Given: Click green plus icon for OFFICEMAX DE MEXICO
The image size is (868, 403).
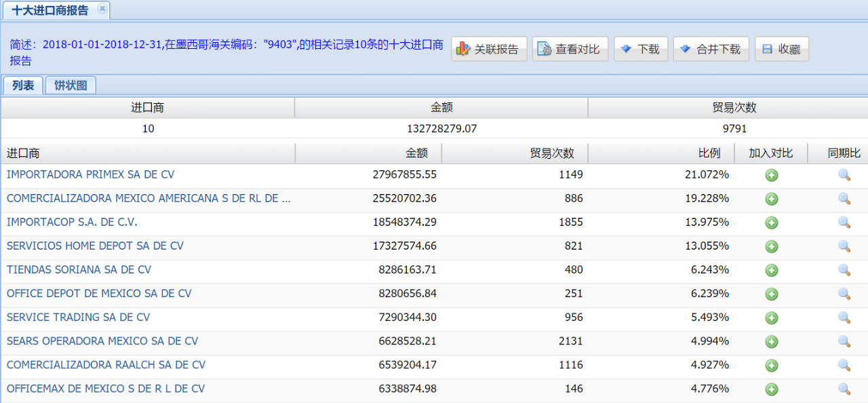Looking at the screenshot, I should (771, 389).
